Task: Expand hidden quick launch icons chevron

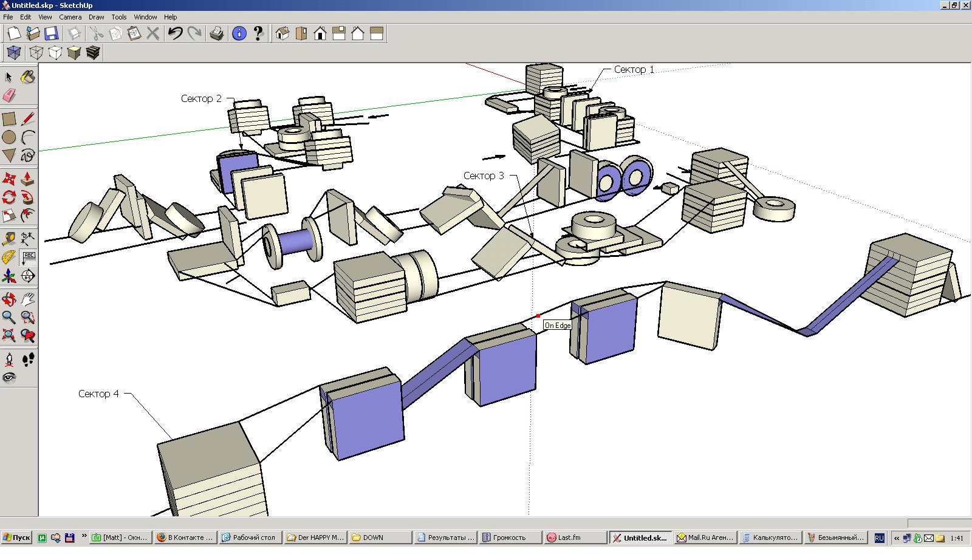Action: tap(84, 536)
